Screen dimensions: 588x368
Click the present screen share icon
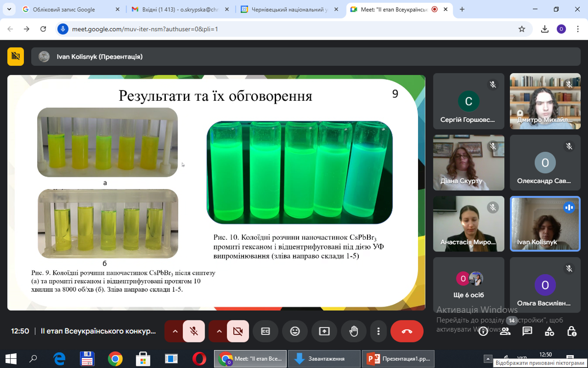pyautogui.click(x=325, y=331)
